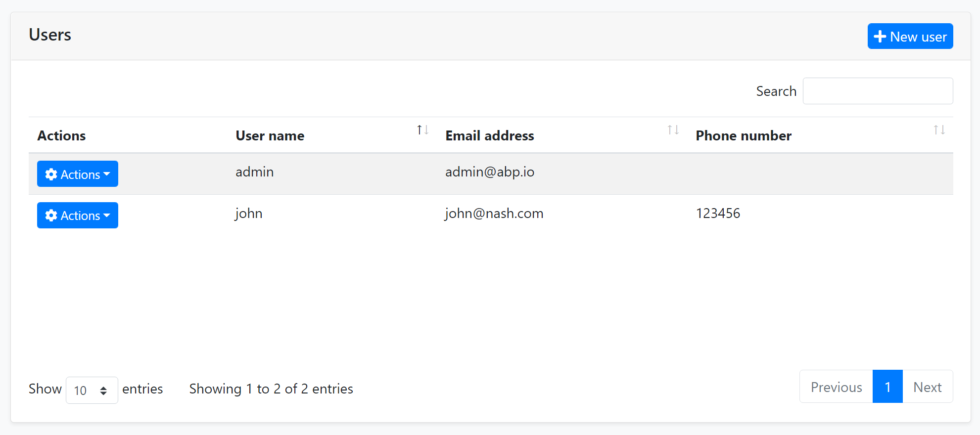Sort by Phone number using sort arrows
Viewport: 980px width, 435px height.
coord(939,130)
